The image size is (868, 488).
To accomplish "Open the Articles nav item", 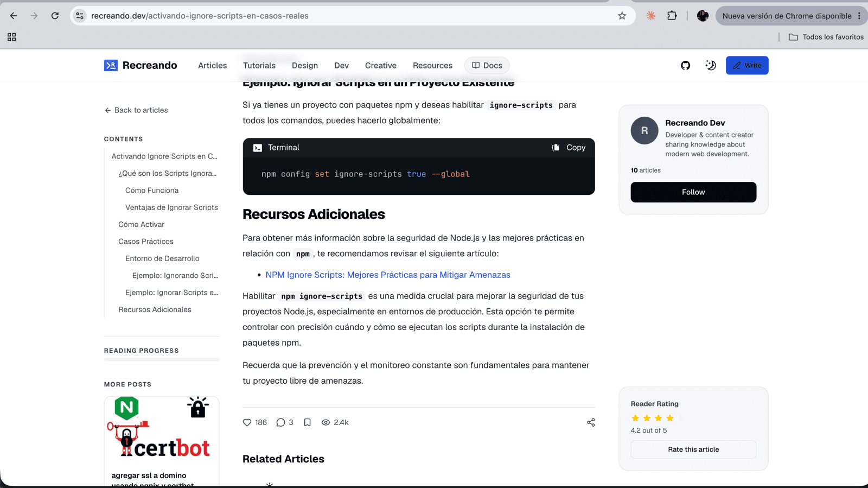I will pos(212,65).
